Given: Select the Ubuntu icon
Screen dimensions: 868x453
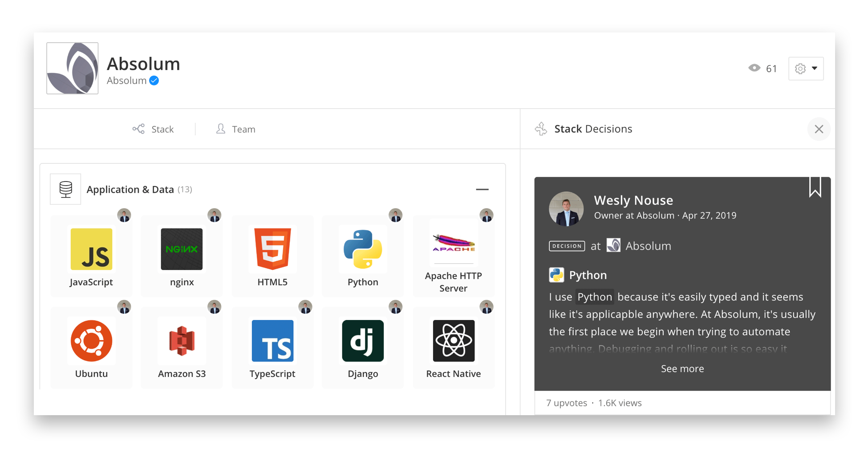Looking at the screenshot, I should (91, 341).
